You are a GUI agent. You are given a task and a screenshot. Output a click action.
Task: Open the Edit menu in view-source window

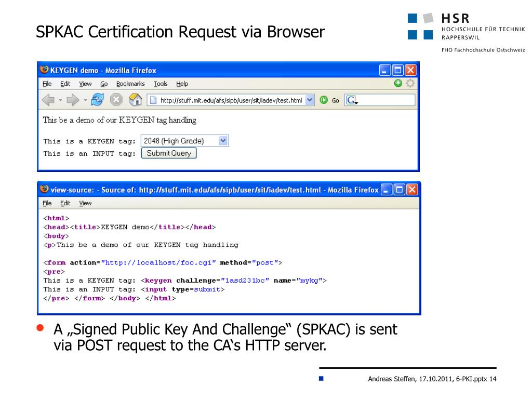[x=65, y=203]
